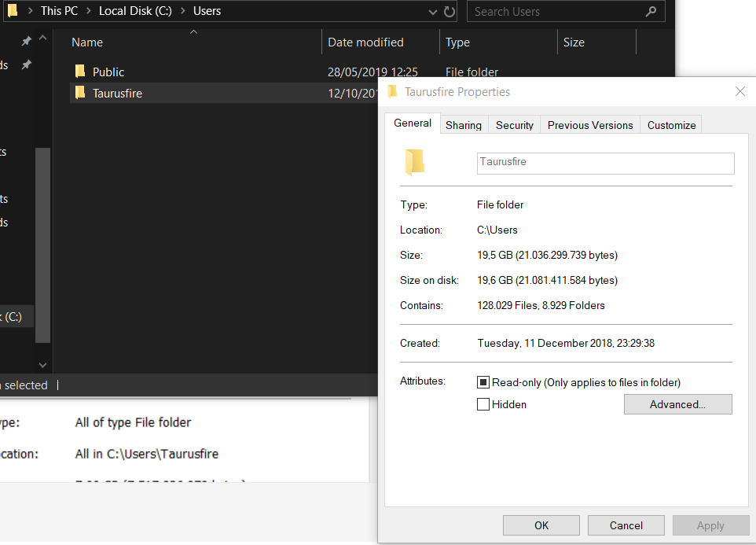
Task: Click the Created date value text
Action: 566,343
